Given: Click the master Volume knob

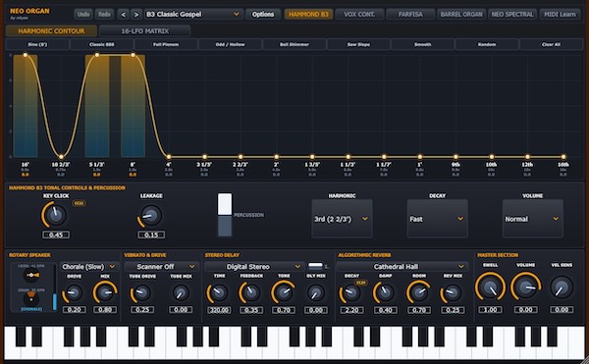Looking at the screenshot, I should [x=525, y=287].
